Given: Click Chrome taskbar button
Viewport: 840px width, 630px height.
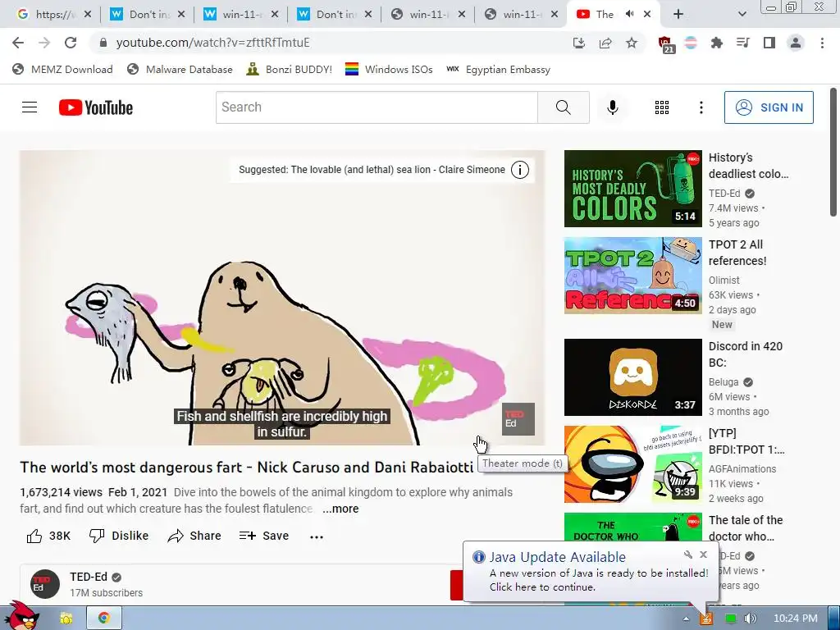Looking at the screenshot, I should coord(104,618).
